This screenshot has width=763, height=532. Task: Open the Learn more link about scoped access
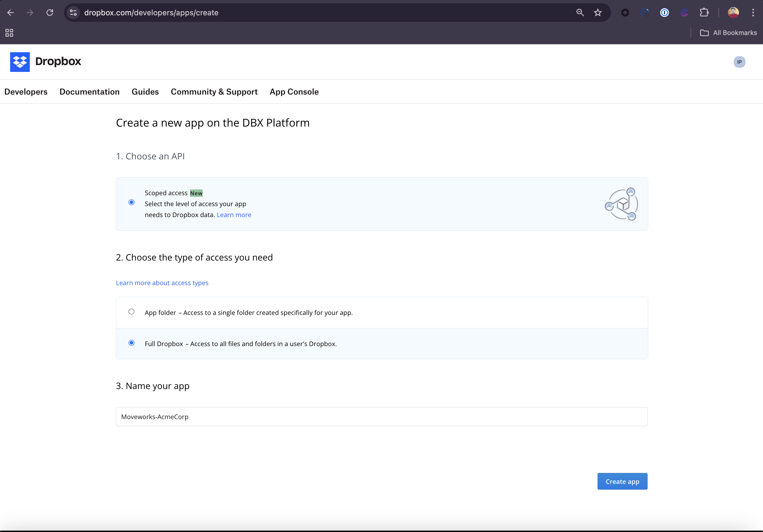point(234,215)
